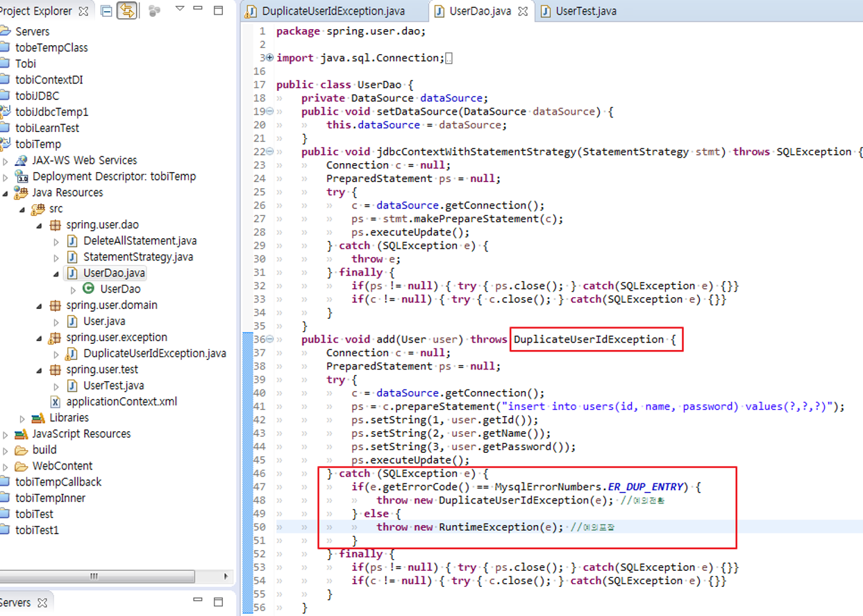The image size is (863, 616).
Task: Expand folded imports at line 3
Action: tap(270, 58)
